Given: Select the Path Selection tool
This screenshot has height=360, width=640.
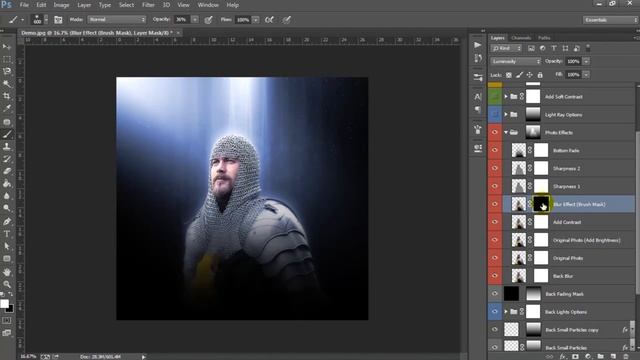Looking at the screenshot, I should pos(7,246).
